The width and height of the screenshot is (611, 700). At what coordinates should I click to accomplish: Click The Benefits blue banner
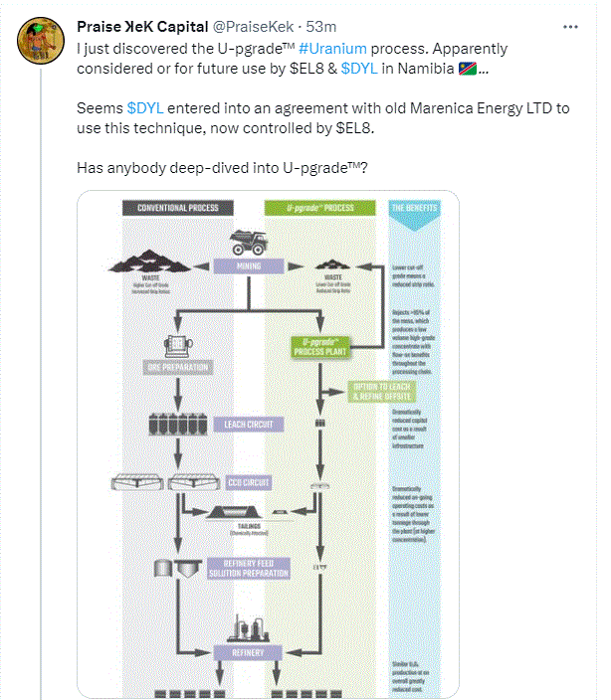click(414, 215)
